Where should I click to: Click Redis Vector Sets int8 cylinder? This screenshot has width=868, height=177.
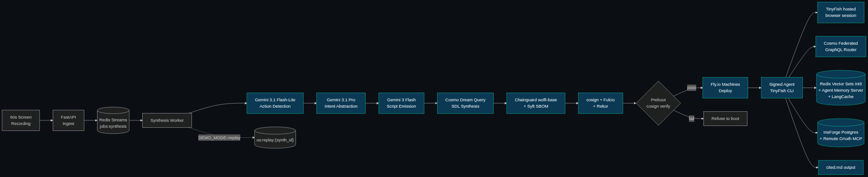click(841, 88)
